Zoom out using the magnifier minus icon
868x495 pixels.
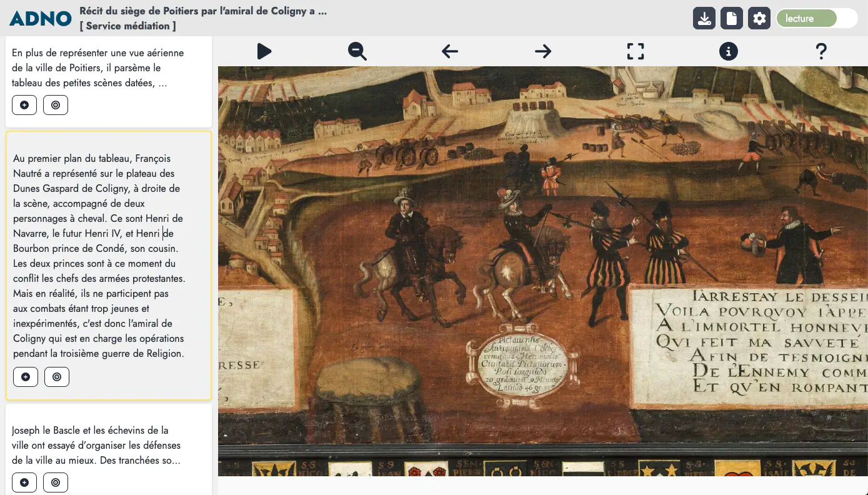357,51
